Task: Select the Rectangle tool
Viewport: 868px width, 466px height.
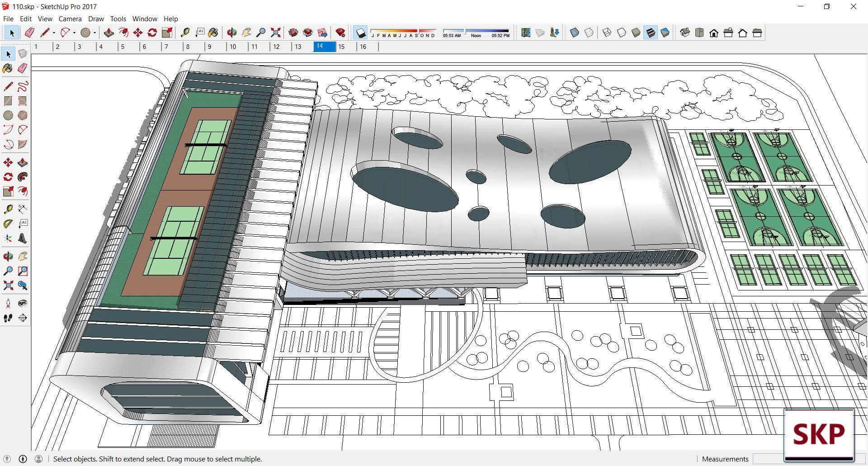Action: point(8,101)
